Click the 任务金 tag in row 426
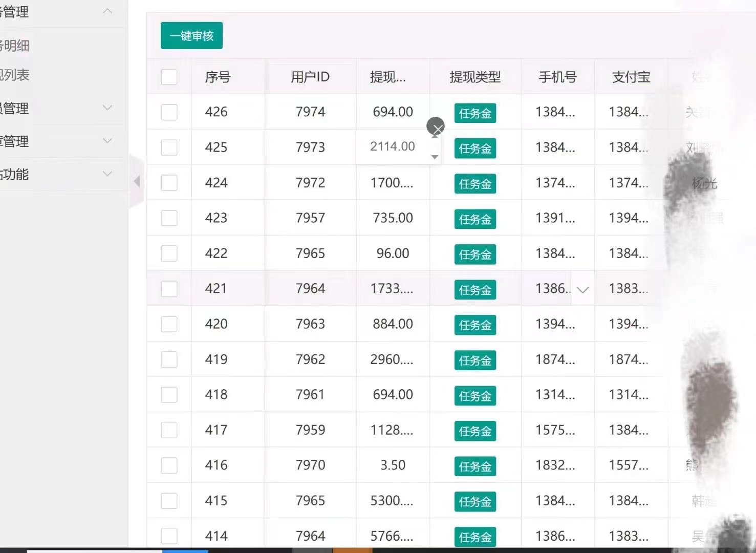 (475, 113)
